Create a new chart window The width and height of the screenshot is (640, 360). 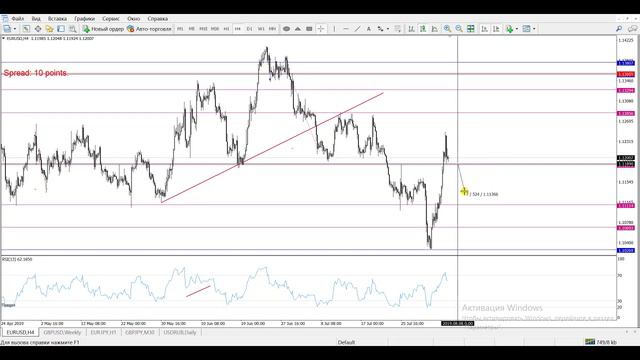click(x=7, y=29)
